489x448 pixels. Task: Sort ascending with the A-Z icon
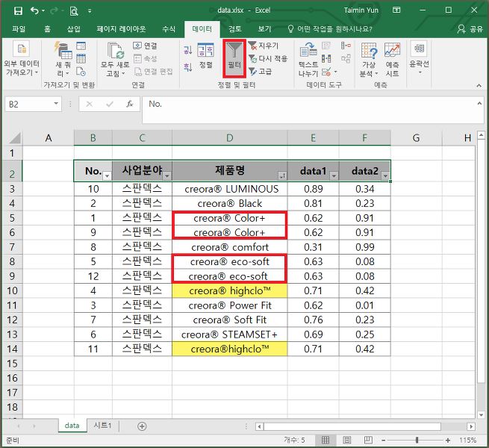coord(187,50)
